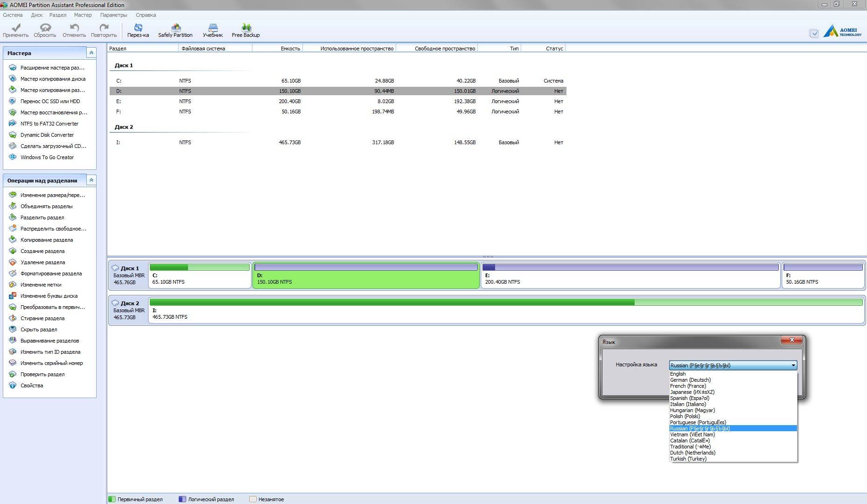Select Italian (Italiano) in language list
This screenshot has height=504, width=867.
tap(733, 404)
